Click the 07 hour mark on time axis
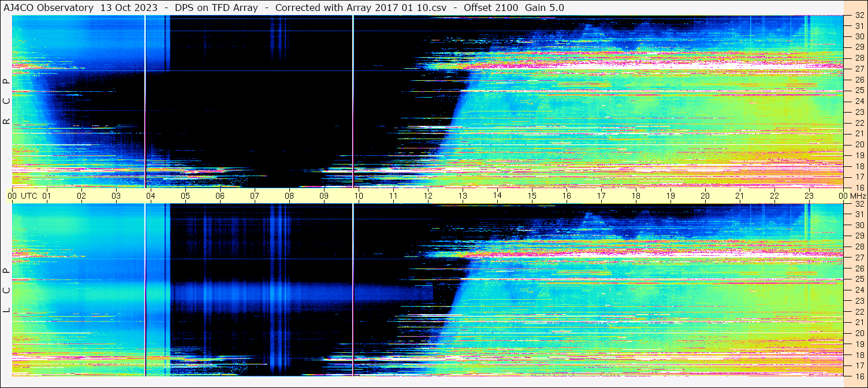868x388 pixels. coord(255,196)
